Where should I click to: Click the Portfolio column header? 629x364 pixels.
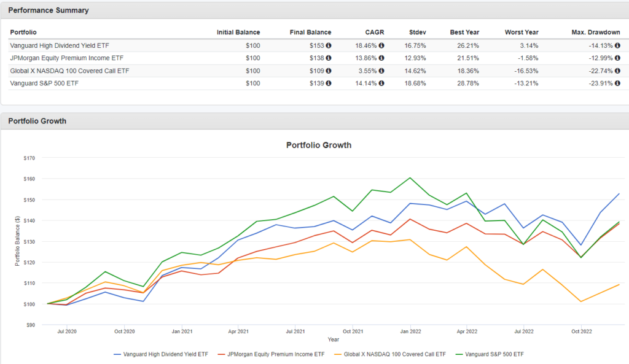pos(23,32)
